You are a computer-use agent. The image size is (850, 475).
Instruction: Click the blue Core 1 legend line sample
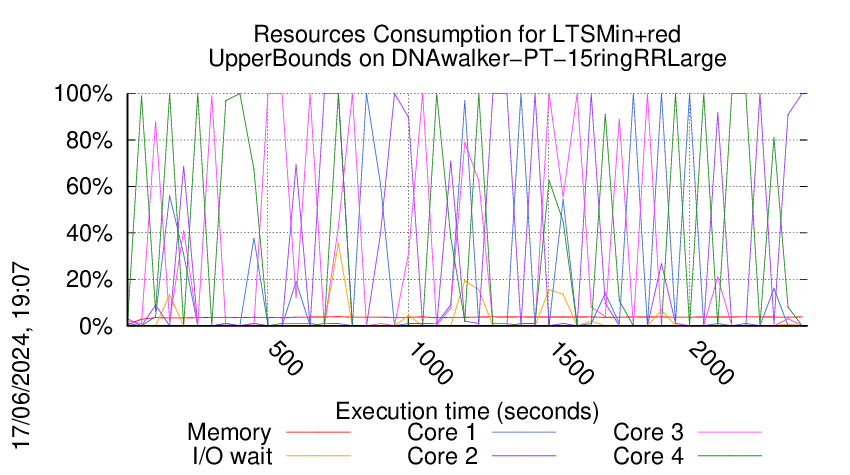tap(524, 433)
